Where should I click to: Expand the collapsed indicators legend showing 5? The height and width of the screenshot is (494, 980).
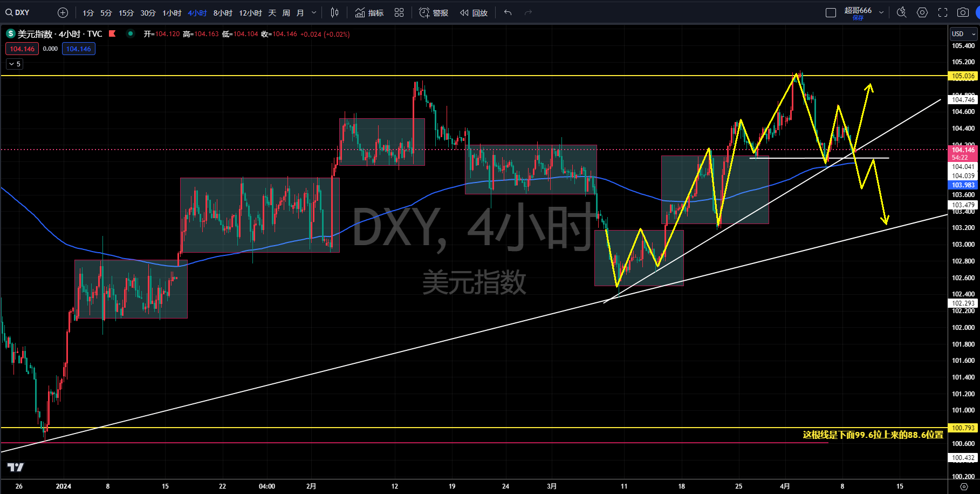tap(15, 64)
